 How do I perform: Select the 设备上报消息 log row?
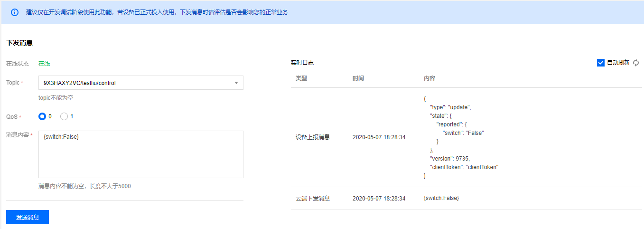[x=467, y=137]
